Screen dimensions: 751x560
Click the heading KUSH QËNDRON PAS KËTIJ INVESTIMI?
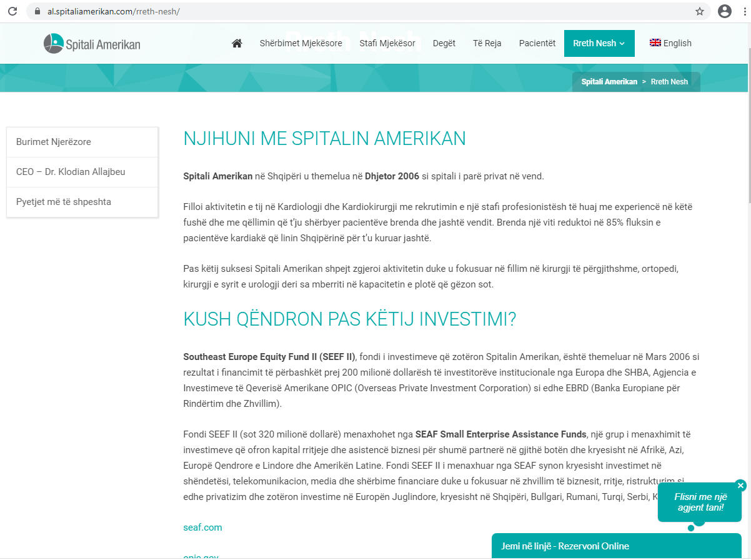pos(350,319)
